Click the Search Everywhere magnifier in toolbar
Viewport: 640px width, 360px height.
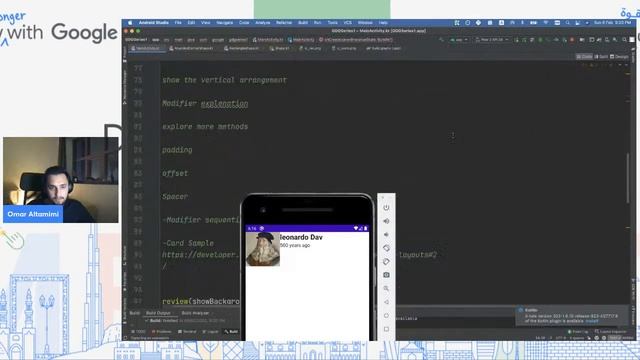(624, 40)
